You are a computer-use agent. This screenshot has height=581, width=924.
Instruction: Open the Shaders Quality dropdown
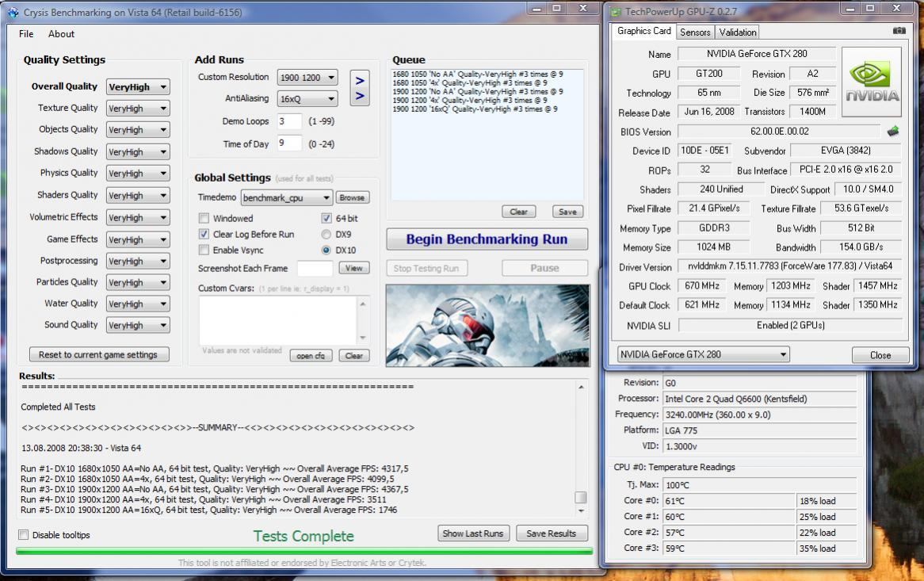click(x=138, y=196)
